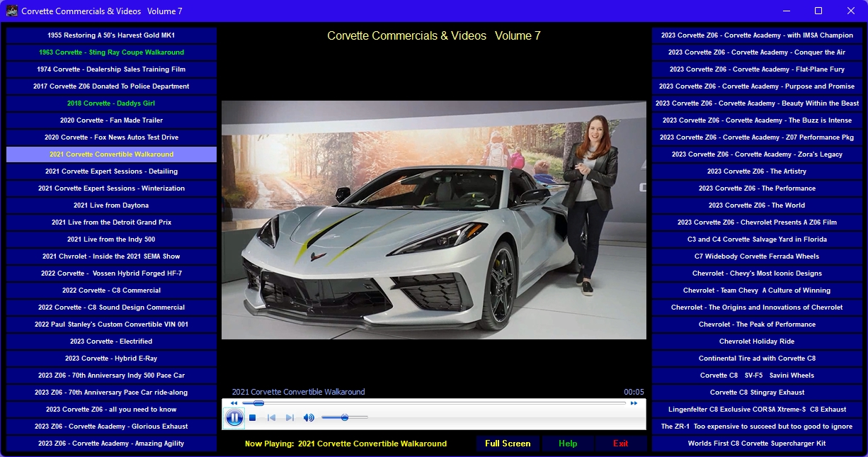Click the rewind double-arrow icon
Image resolution: width=868 pixels, height=457 pixels.
pyautogui.click(x=234, y=403)
